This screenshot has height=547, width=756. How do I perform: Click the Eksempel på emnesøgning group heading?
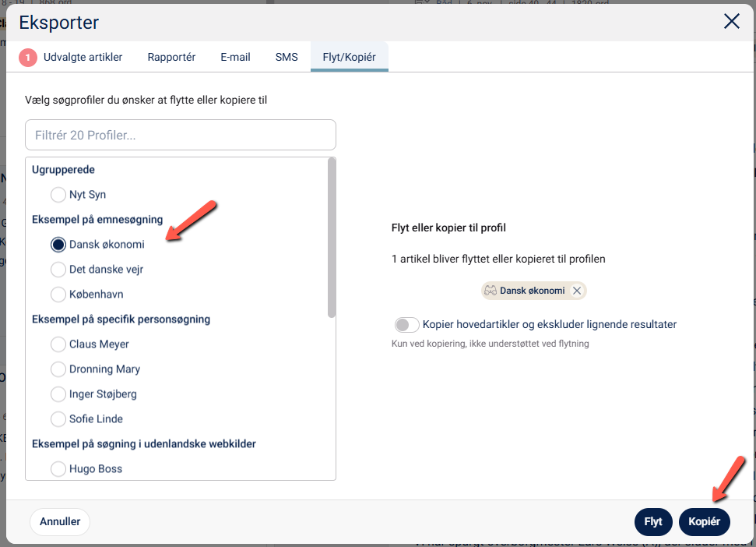(97, 220)
